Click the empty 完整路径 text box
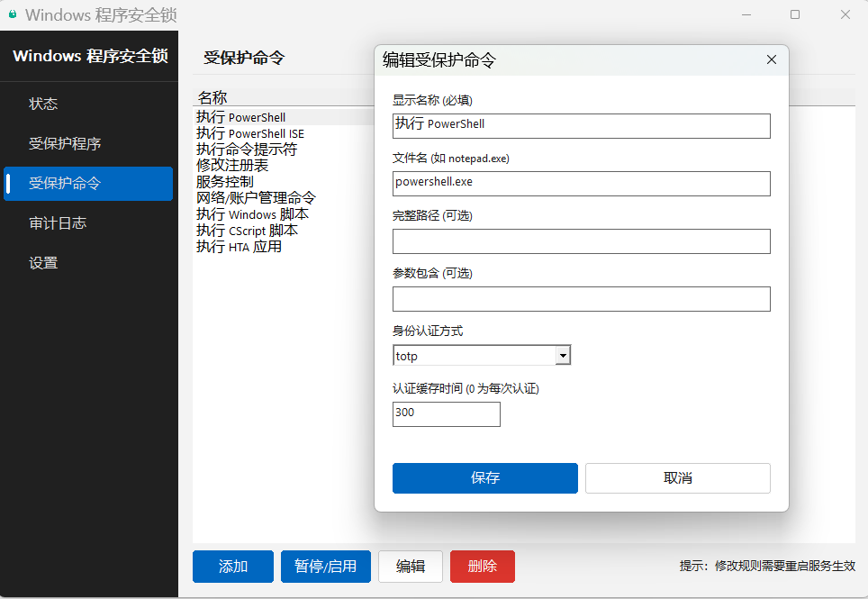 tap(581, 241)
